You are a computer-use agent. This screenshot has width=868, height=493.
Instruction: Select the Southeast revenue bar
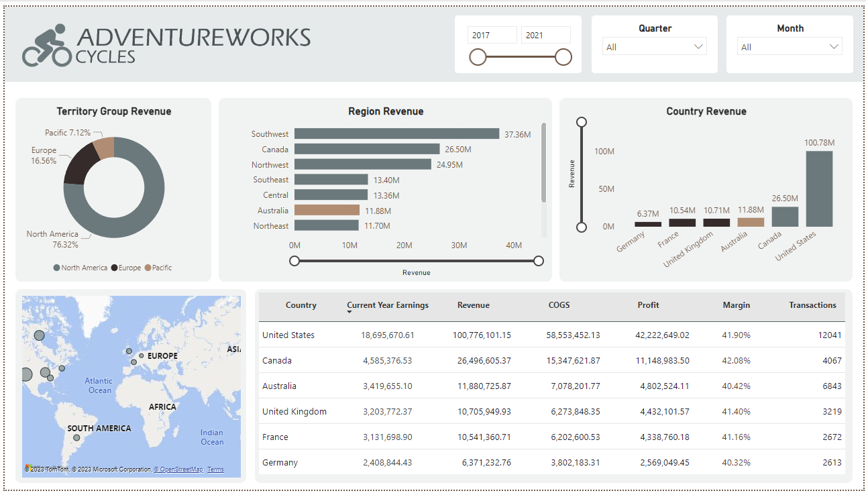pos(331,180)
